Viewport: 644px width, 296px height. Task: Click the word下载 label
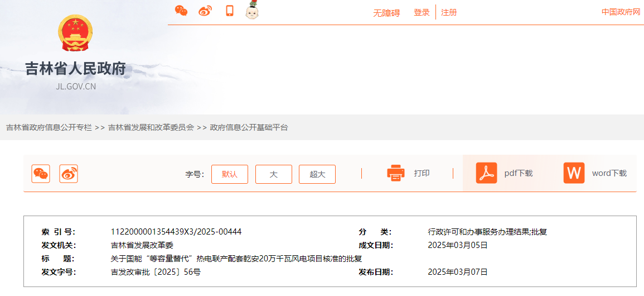[x=609, y=173]
